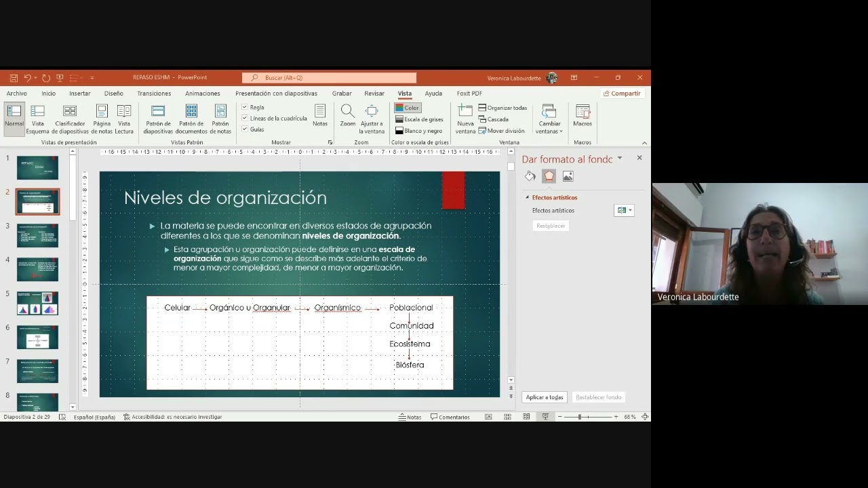
Task: Open Página de notas view
Action: click(102, 119)
